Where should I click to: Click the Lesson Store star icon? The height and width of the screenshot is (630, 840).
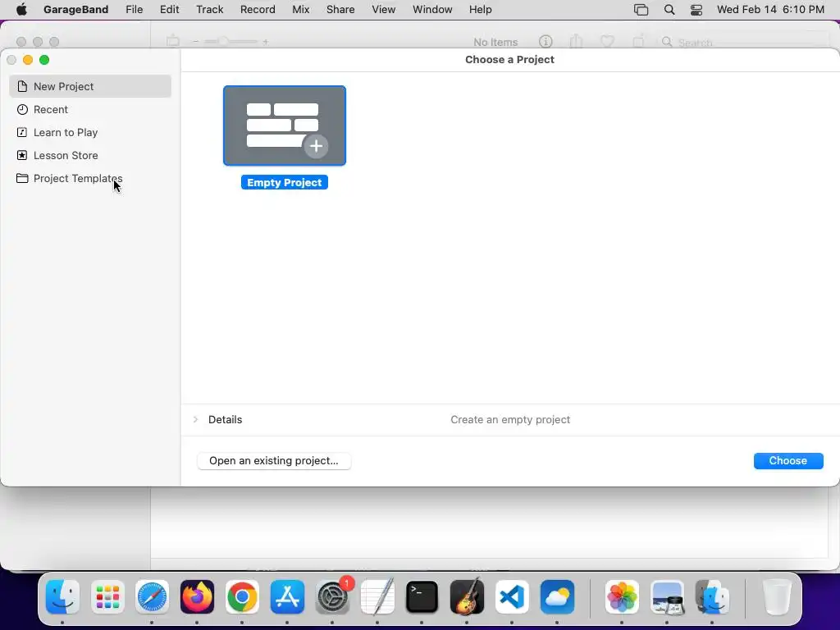[x=22, y=155]
